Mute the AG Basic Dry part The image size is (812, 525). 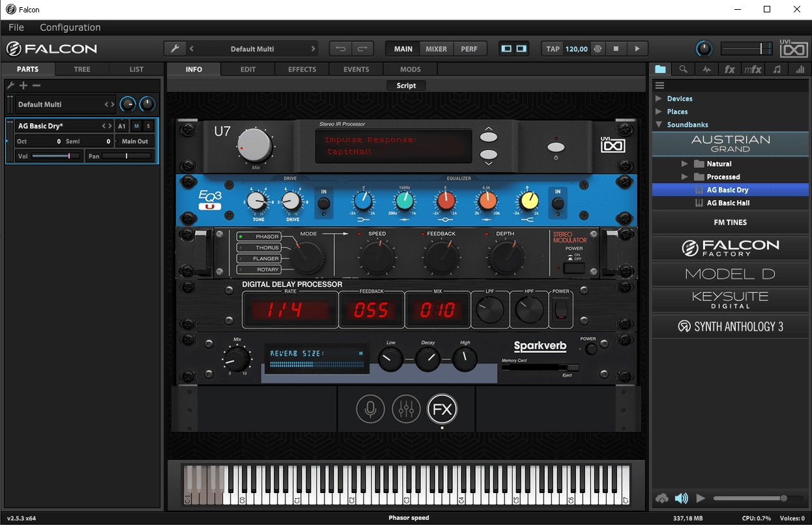pos(137,126)
